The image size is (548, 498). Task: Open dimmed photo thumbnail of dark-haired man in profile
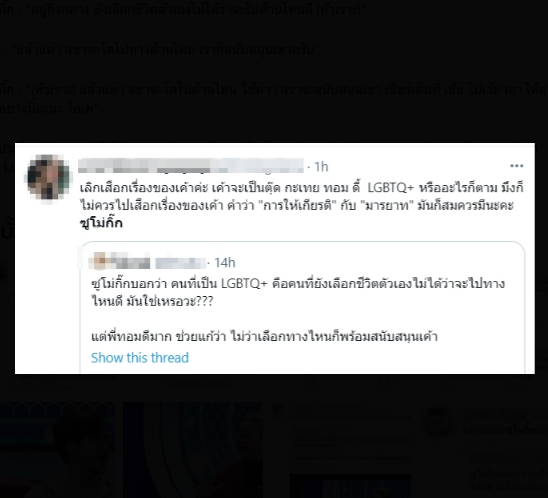click(57, 450)
